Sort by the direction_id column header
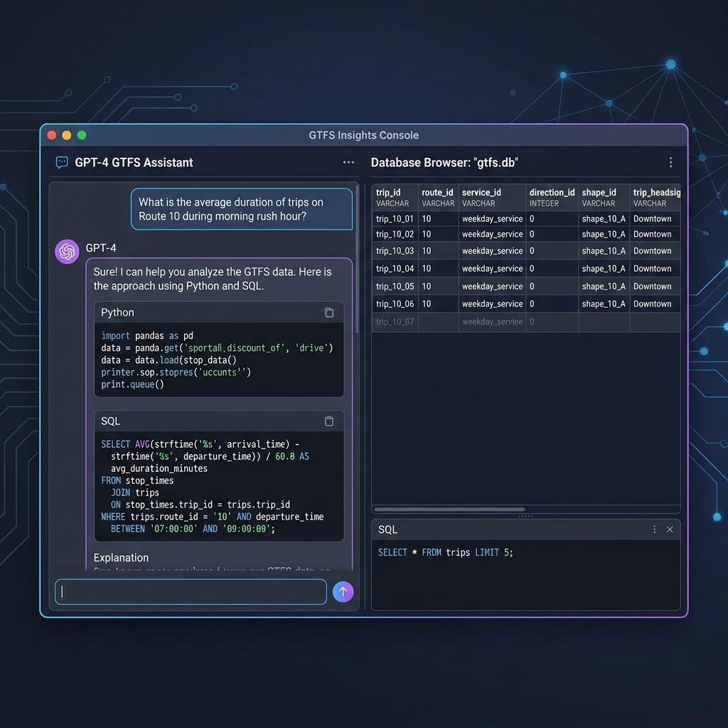728x728 pixels. coord(552,198)
